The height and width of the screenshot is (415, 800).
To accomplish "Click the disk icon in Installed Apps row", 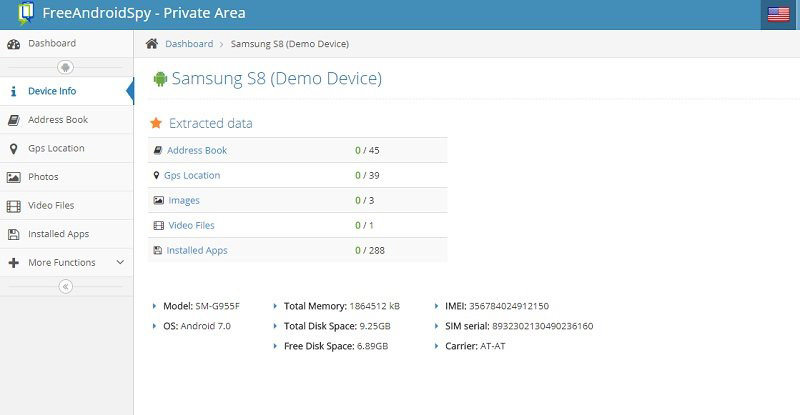I will pos(158,250).
